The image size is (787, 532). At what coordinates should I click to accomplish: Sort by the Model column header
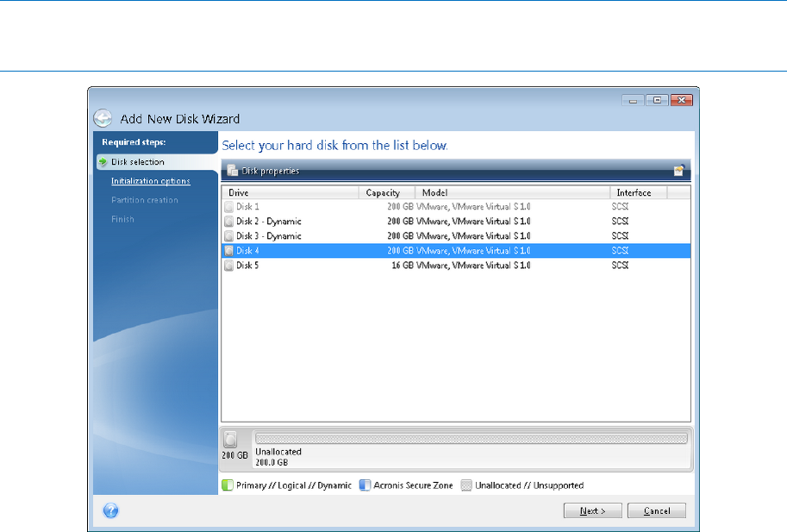(x=512, y=193)
